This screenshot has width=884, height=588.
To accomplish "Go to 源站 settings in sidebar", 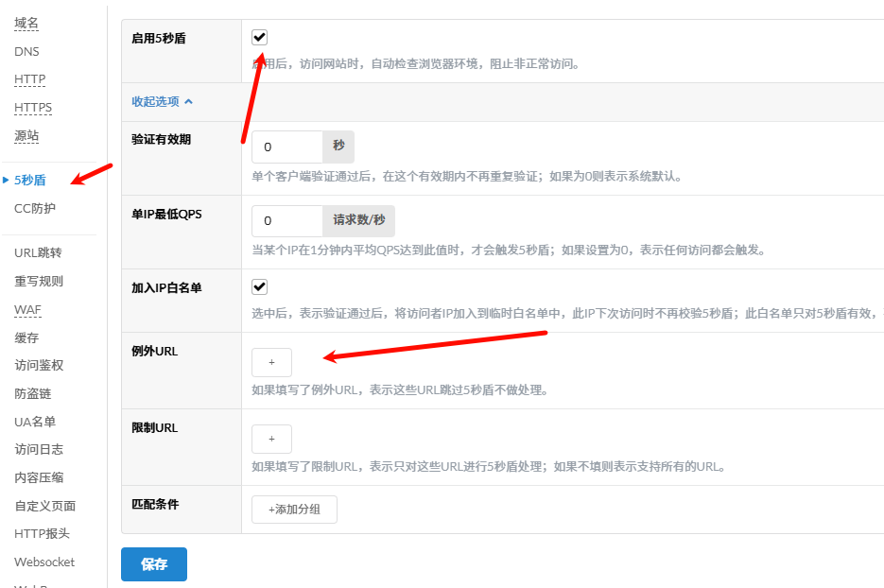I will [x=26, y=136].
